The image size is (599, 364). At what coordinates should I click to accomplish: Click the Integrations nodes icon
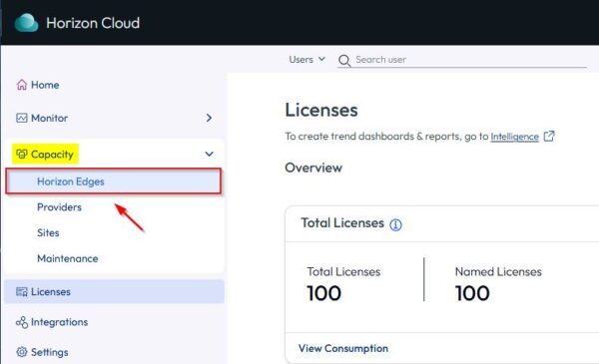22,322
